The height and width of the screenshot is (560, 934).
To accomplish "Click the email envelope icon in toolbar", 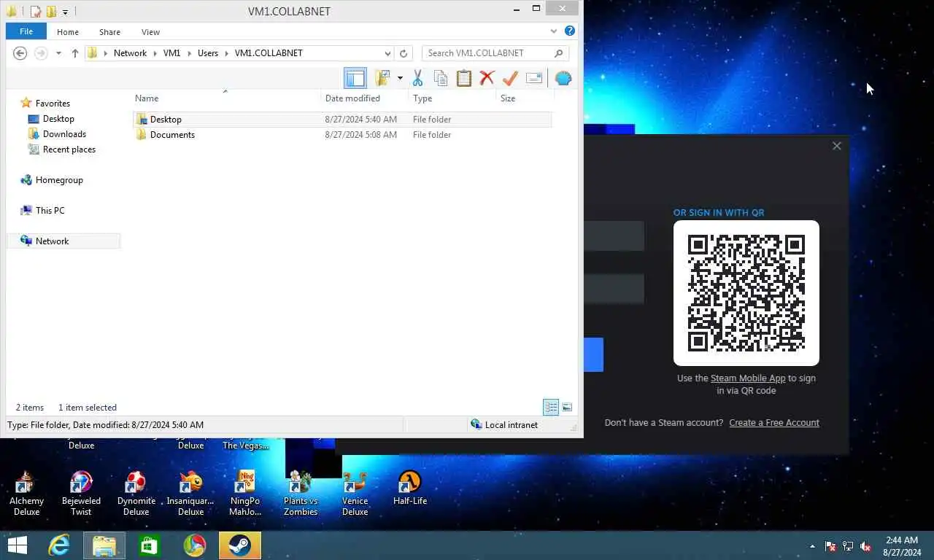I will tap(534, 78).
